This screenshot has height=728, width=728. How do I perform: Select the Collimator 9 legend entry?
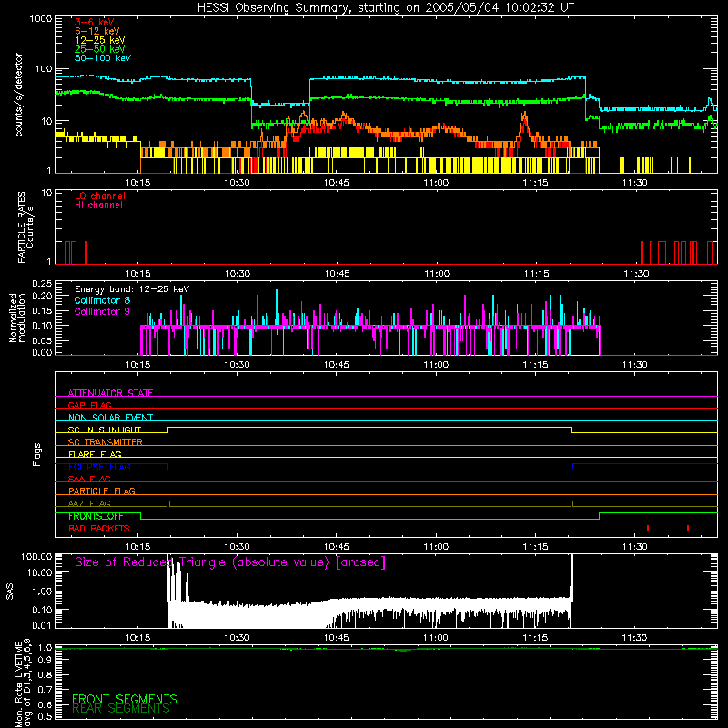102,311
